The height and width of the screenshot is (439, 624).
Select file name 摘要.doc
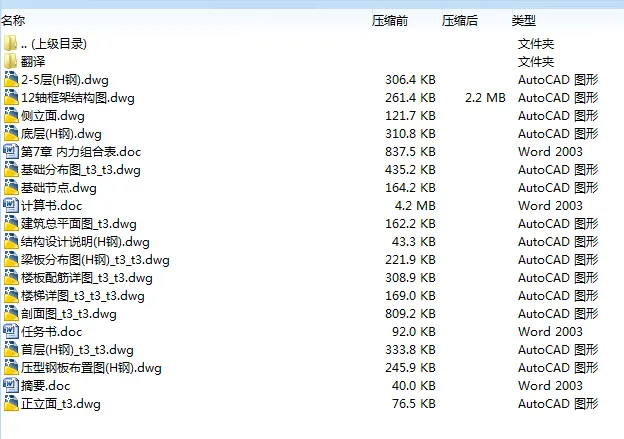(x=45, y=386)
